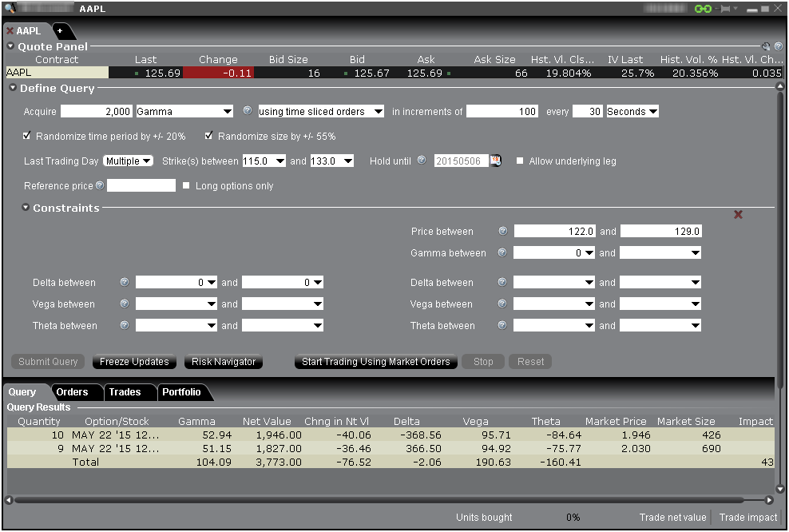The height and width of the screenshot is (532, 789).
Task: Close the AAPL tab with red X
Action: tap(10, 31)
